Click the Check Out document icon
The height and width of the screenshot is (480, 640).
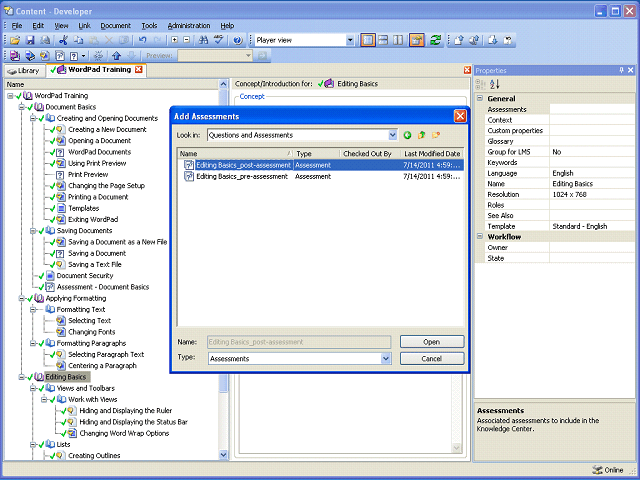tap(493, 40)
